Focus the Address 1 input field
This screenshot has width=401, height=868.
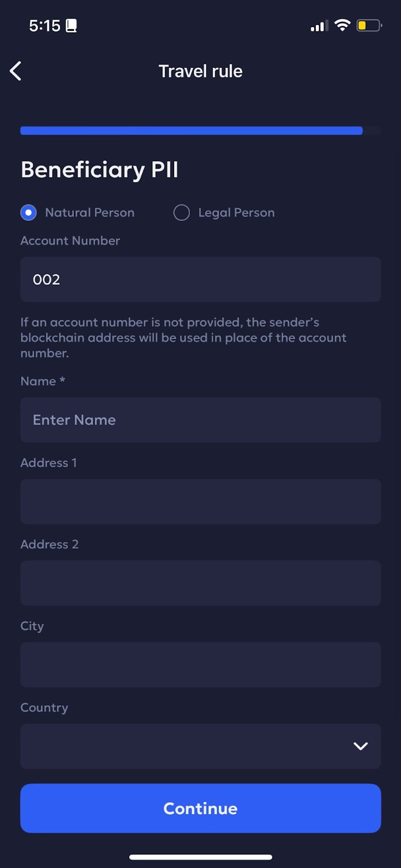click(201, 501)
